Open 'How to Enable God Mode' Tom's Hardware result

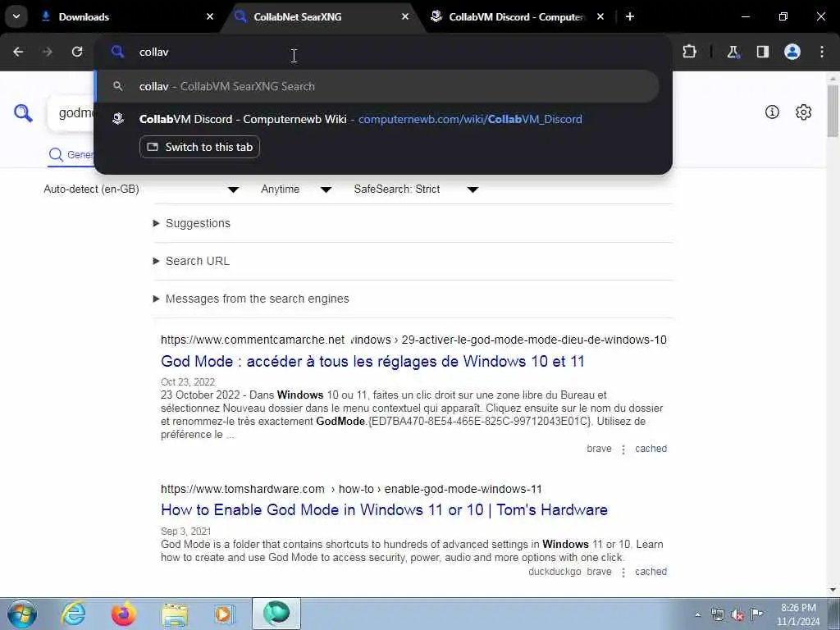(384, 509)
